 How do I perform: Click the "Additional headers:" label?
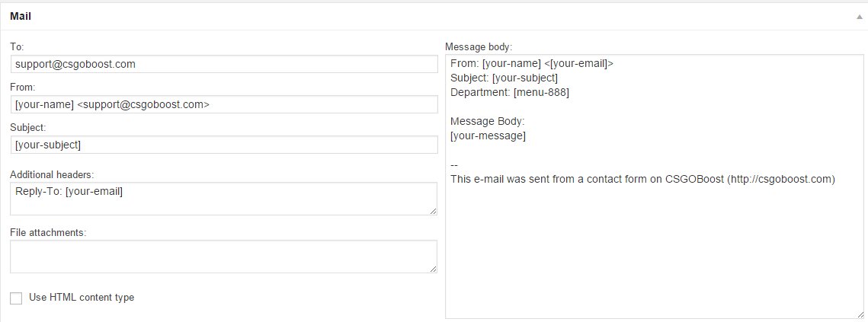[x=51, y=175]
